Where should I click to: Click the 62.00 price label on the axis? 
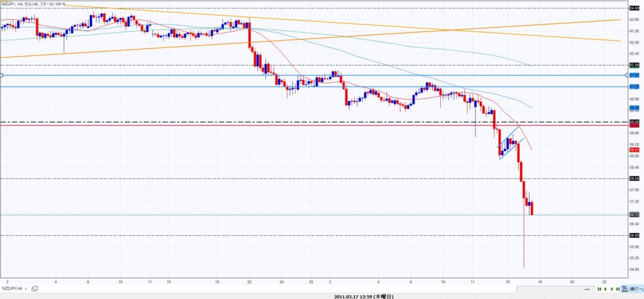(635, 65)
